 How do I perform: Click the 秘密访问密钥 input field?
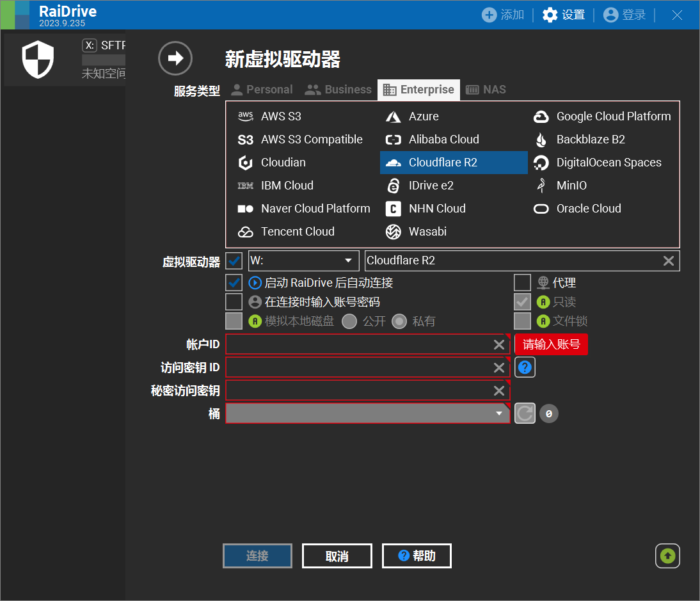pyautogui.click(x=367, y=390)
